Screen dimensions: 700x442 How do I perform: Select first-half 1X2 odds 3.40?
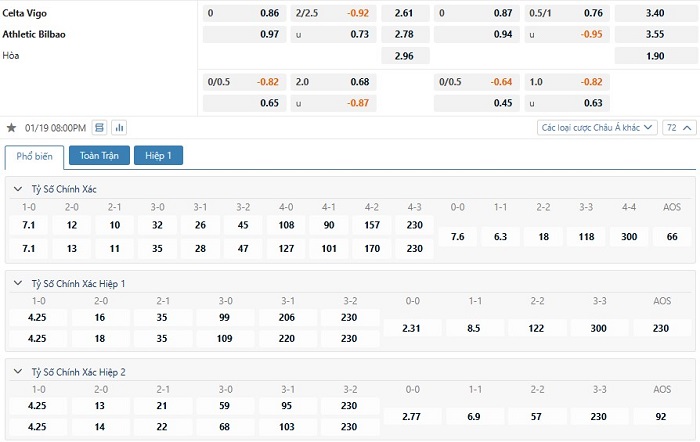point(655,13)
